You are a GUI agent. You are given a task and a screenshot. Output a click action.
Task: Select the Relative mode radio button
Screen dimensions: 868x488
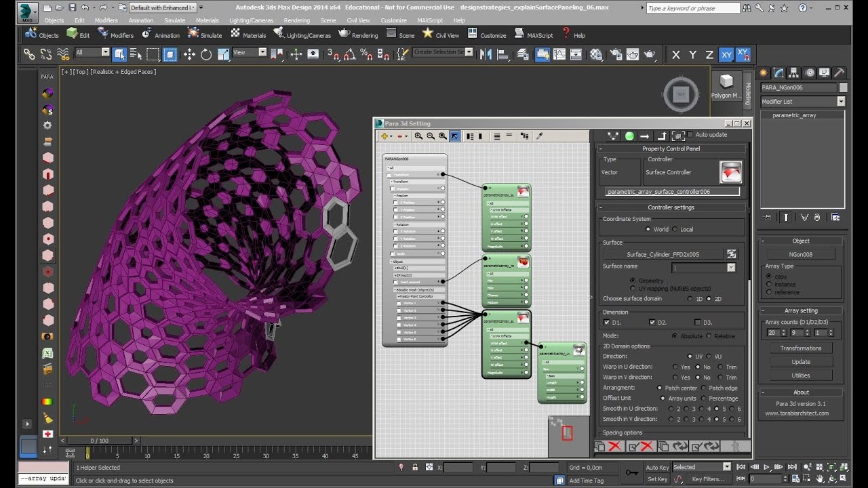(x=709, y=335)
